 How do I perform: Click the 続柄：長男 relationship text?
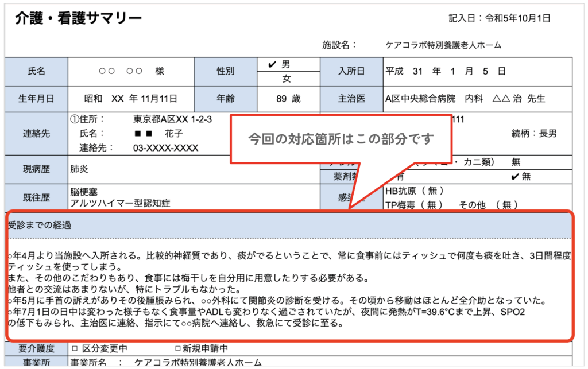tap(533, 134)
